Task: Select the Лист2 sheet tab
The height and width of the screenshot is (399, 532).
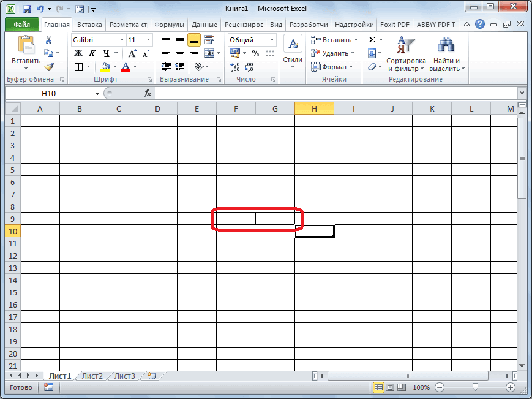Action: pos(92,376)
